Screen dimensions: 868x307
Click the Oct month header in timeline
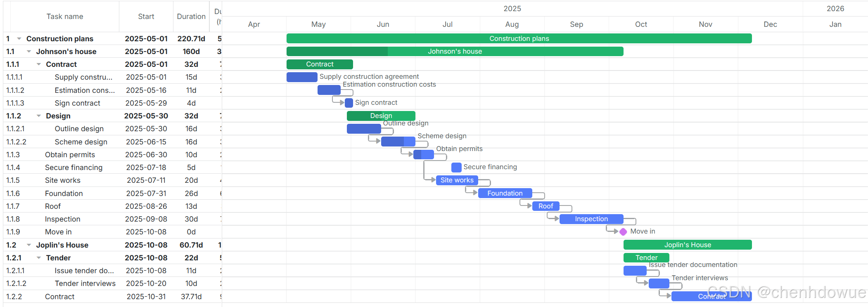pos(641,24)
